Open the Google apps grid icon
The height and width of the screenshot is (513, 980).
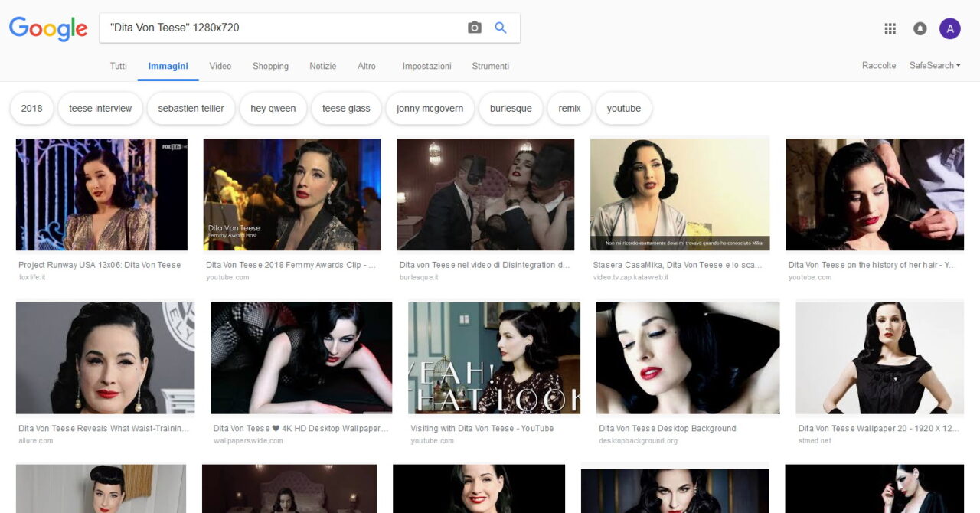890,28
